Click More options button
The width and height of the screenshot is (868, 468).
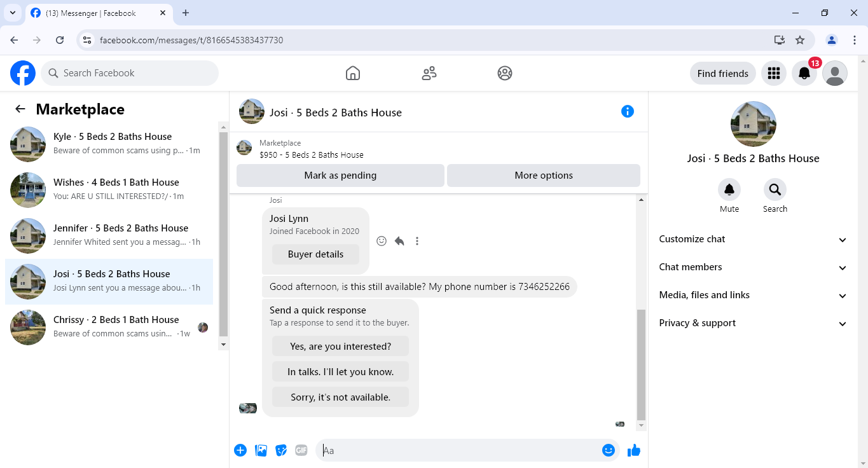[544, 175]
